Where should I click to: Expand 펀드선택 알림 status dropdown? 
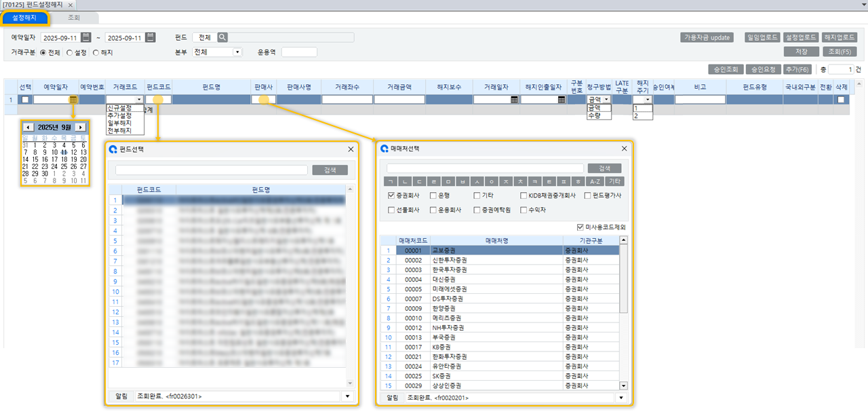click(x=349, y=396)
